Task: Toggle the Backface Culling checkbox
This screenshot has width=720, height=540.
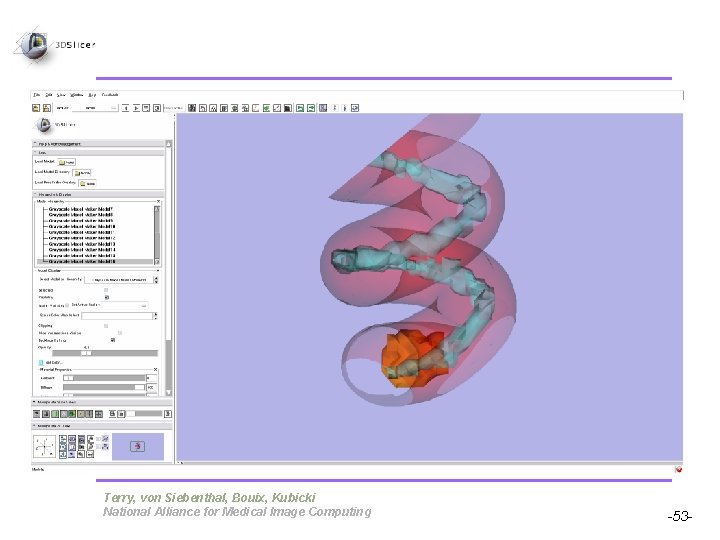Action: point(113,340)
